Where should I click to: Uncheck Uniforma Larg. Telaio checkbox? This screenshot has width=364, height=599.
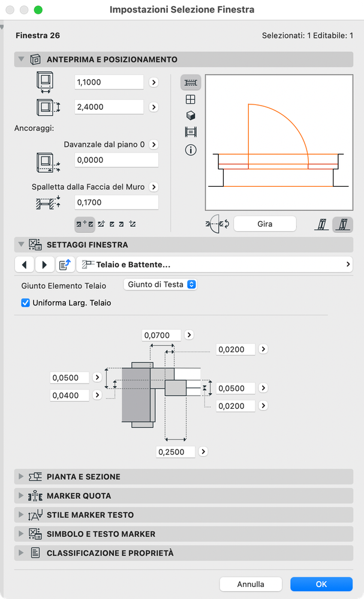click(x=26, y=303)
